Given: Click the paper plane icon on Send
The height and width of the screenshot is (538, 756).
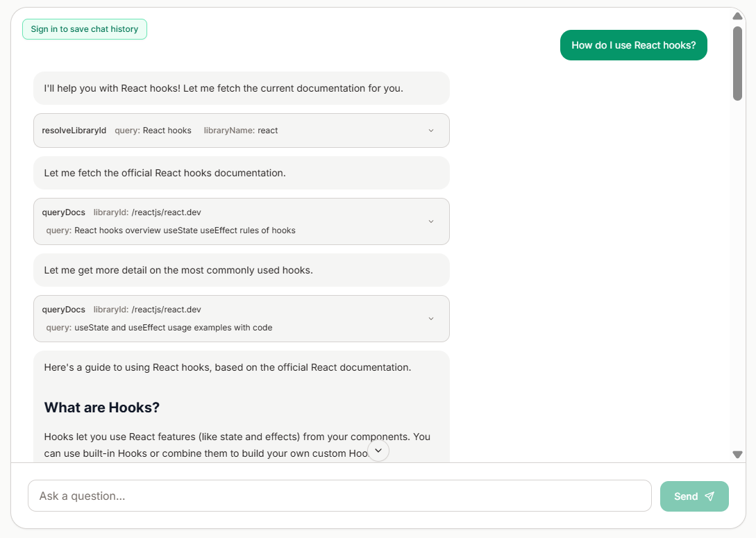Looking at the screenshot, I should coord(709,496).
